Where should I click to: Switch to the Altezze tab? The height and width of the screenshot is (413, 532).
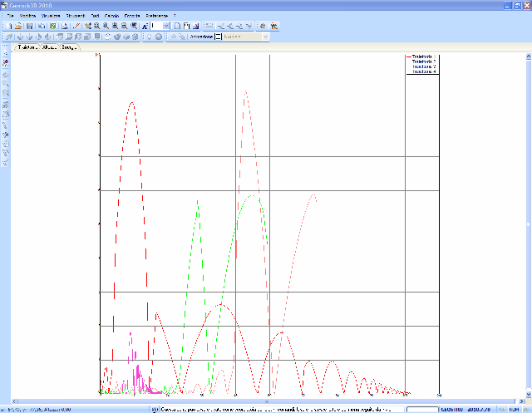[x=50, y=47]
